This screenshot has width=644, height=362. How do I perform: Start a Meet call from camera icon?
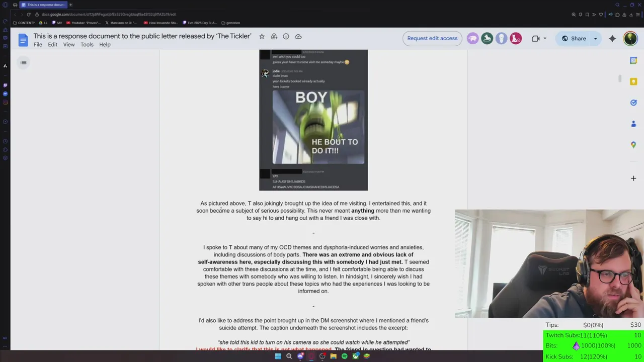pyautogui.click(x=535, y=38)
